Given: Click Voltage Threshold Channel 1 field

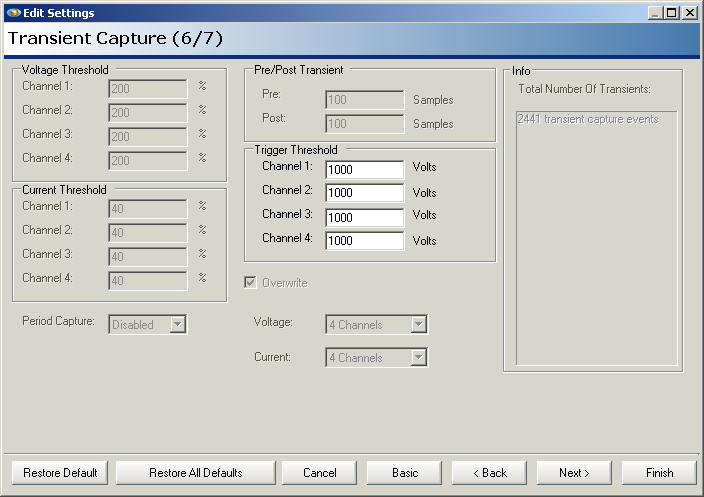Looking at the screenshot, I should pyautogui.click(x=147, y=89).
